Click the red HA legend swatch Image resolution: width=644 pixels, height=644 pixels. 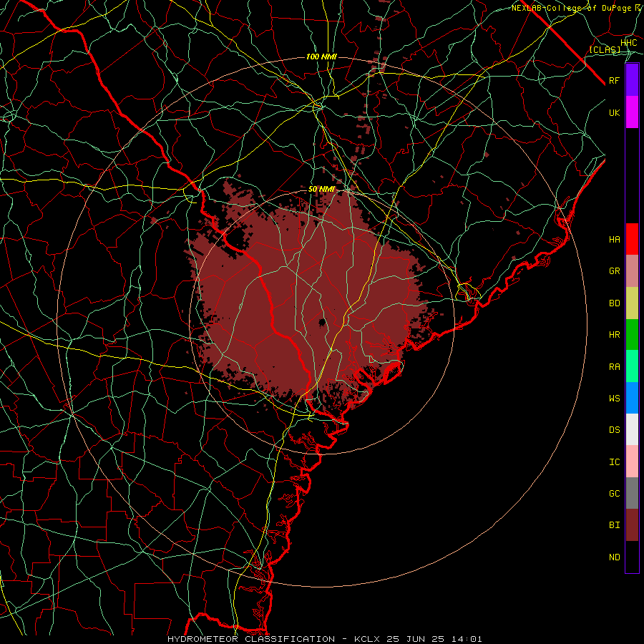point(632,239)
